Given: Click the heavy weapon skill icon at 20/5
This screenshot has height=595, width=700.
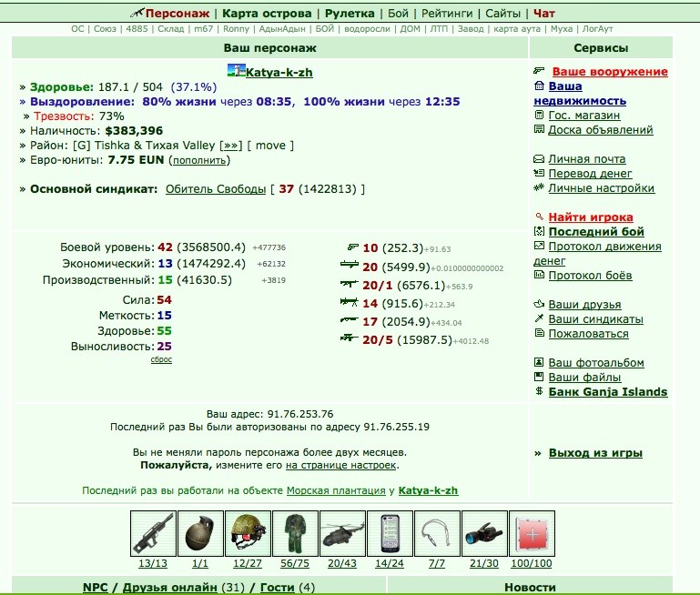Looking at the screenshot, I should [350, 338].
